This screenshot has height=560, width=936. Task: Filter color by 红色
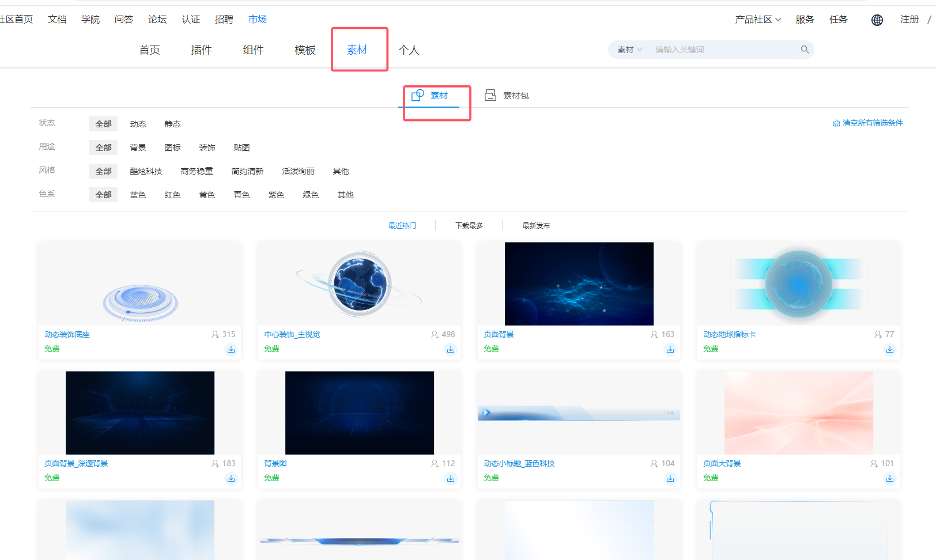point(172,195)
